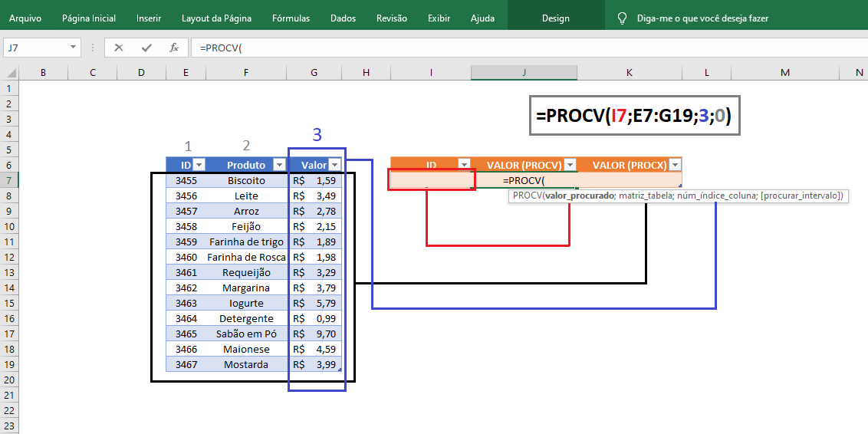Select the Sabão em Pó cell

(x=246, y=334)
